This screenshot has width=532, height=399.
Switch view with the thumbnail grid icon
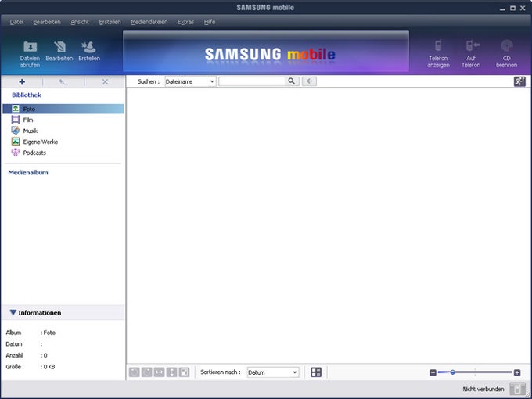316,372
